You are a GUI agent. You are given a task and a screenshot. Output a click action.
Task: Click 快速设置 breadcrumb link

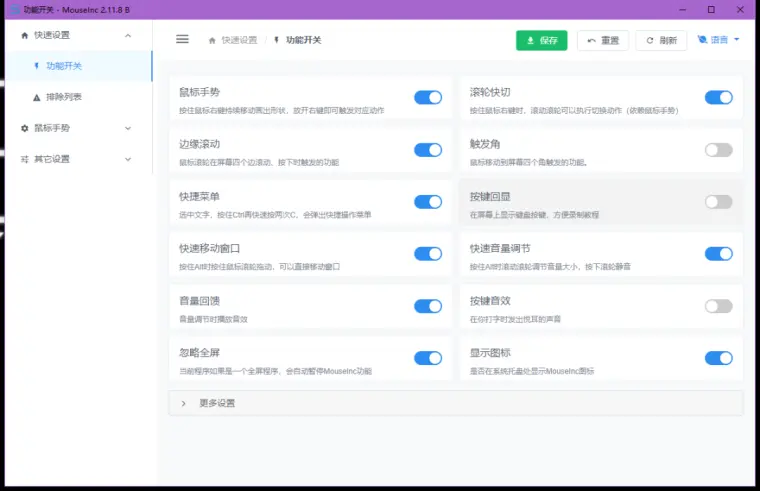pyautogui.click(x=239, y=40)
